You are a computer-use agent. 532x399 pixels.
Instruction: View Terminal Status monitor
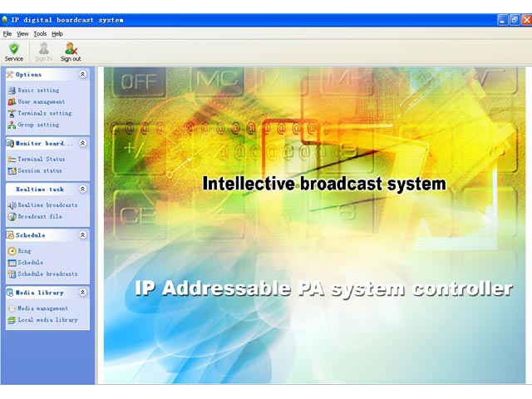point(41,159)
